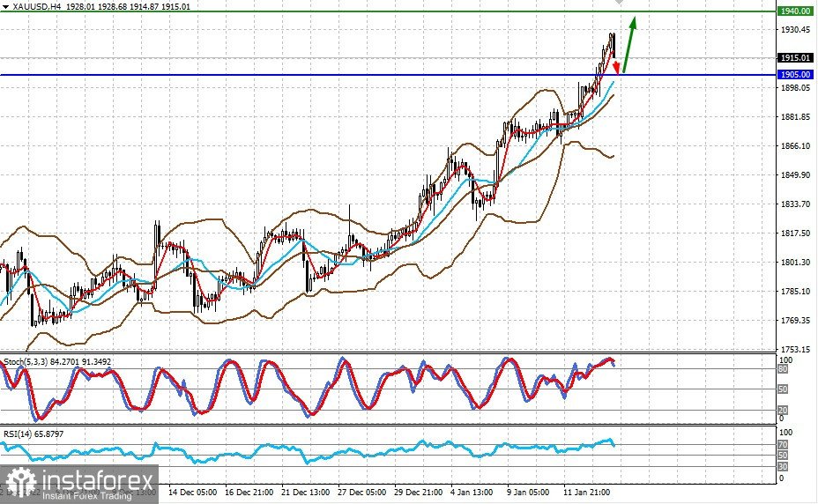Click the blue 1905.00 price label
The width and height of the screenshot is (818, 504).
tap(795, 75)
